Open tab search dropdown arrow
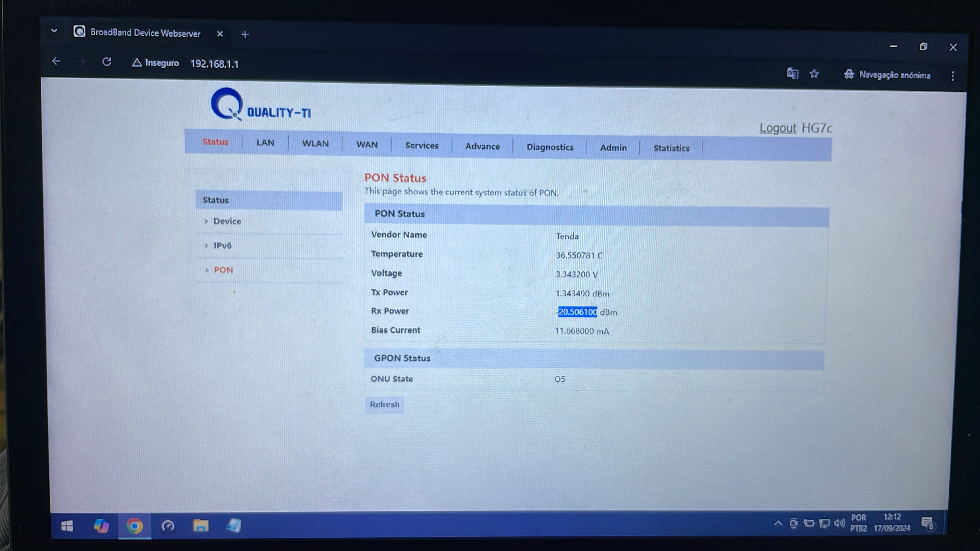This screenshot has width=980, height=551. (54, 31)
